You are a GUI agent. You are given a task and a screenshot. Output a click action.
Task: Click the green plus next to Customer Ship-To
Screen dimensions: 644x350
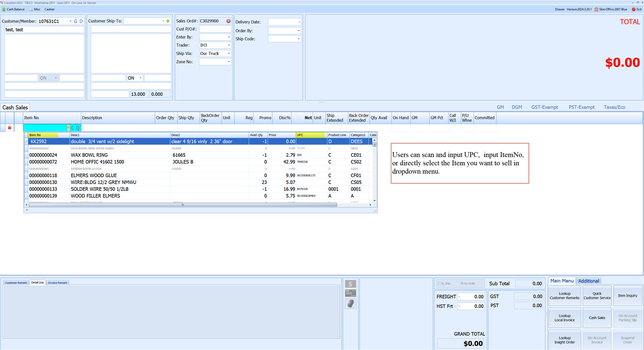tap(168, 21)
